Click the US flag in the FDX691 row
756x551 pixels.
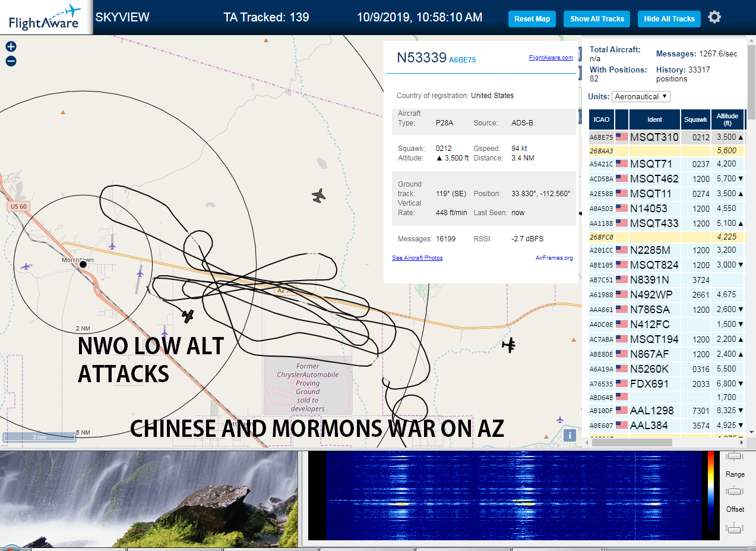click(622, 383)
